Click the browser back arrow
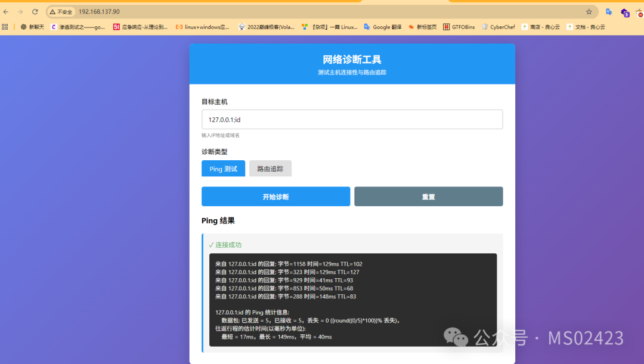The height and width of the screenshot is (364, 644). [6, 12]
